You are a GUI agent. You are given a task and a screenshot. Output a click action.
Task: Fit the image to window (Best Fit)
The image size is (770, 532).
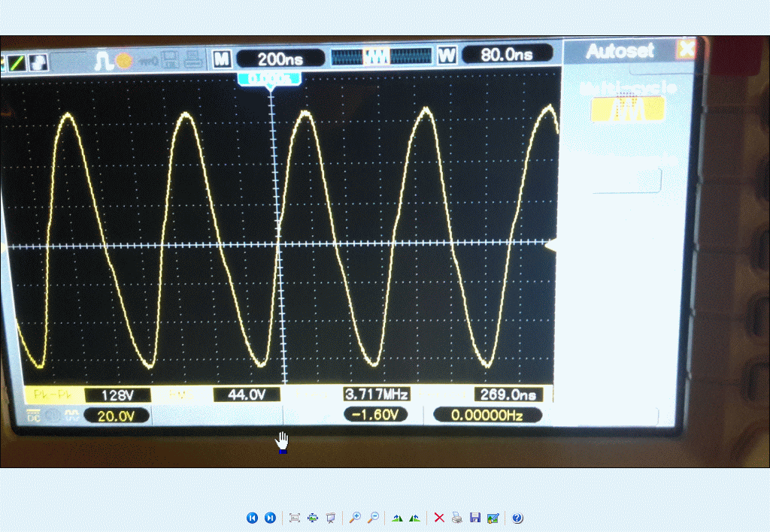(x=295, y=518)
